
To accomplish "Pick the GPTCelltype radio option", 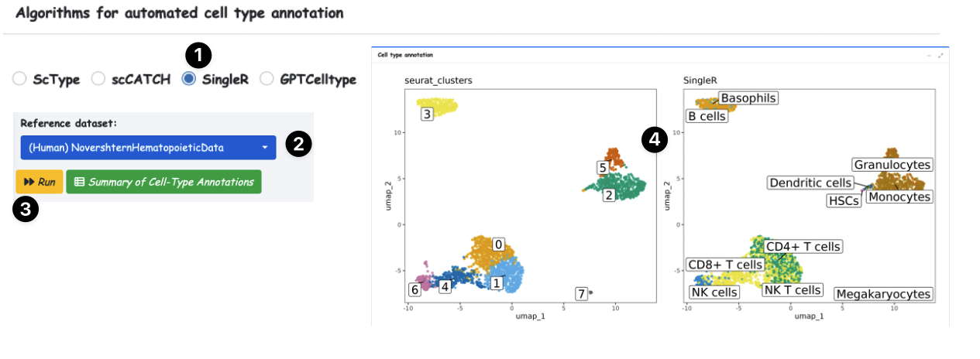I will pos(266,79).
